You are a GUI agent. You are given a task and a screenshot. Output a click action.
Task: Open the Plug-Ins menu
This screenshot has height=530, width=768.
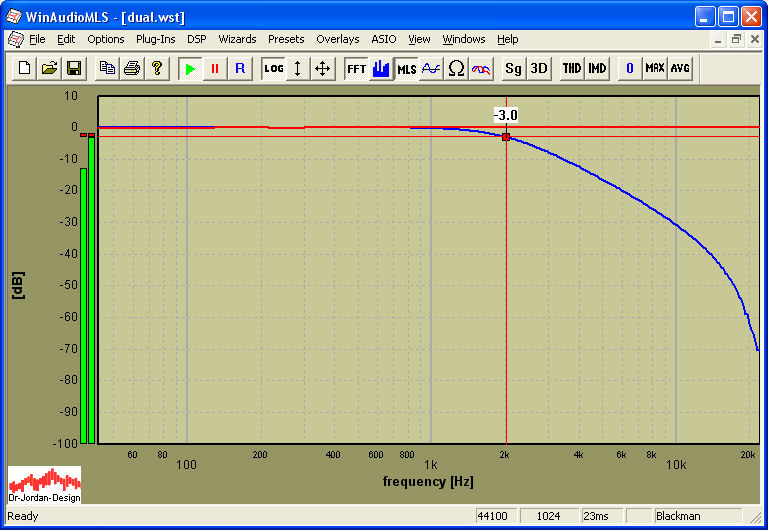(x=155, y=39)
